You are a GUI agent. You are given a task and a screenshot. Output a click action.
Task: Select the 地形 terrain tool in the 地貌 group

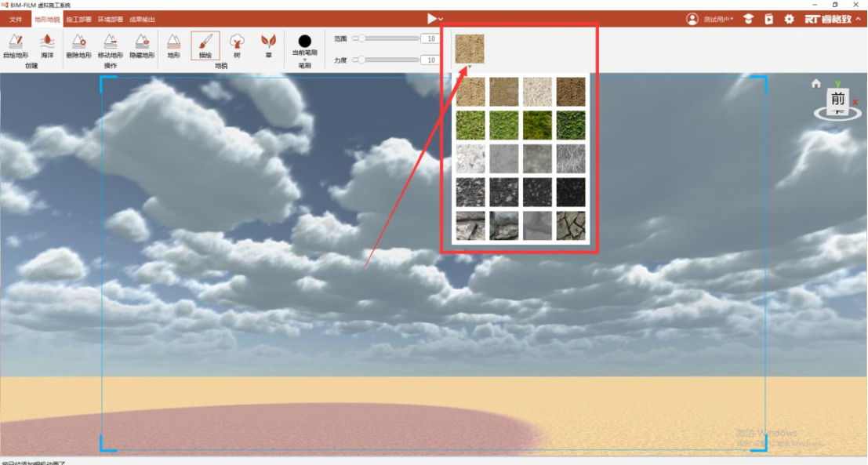tap(174, 46)
